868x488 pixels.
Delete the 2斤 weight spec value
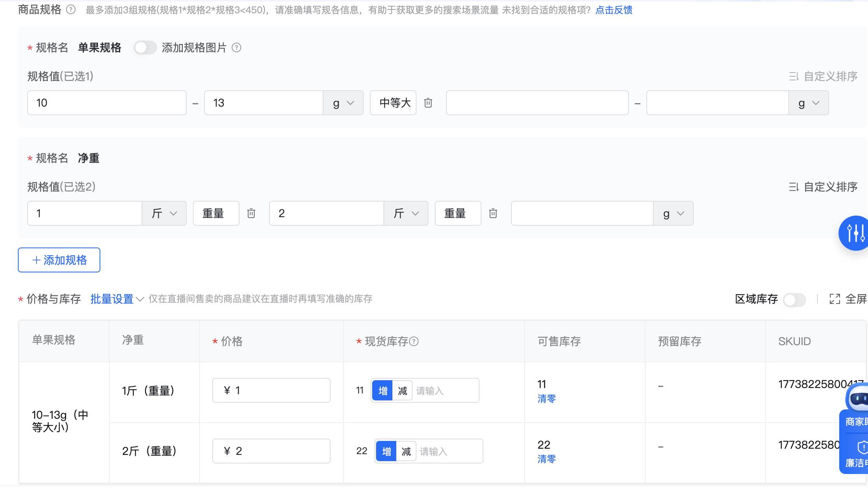point(493,213)
